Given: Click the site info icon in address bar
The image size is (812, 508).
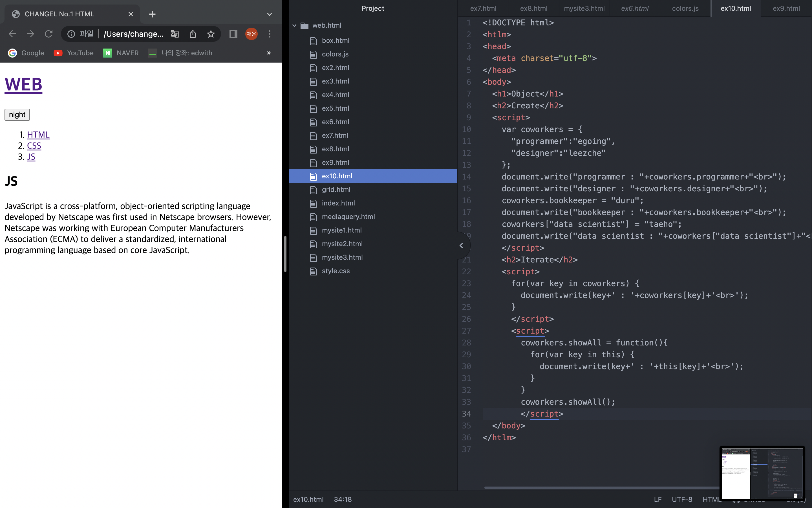Looking at the screenshot, I should coord(71,34).
